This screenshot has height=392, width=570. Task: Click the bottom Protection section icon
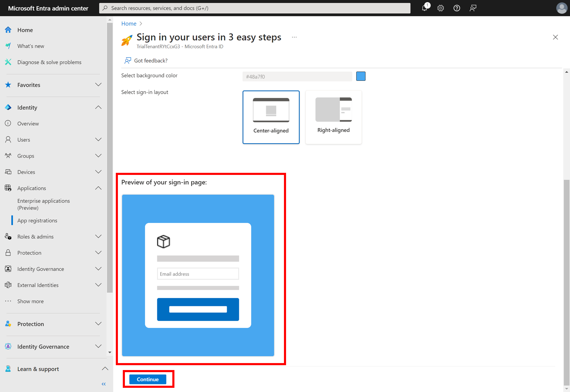point(8,324)
